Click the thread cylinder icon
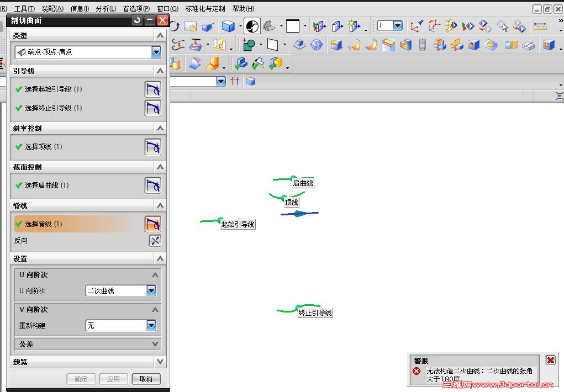 click(423, 45)
